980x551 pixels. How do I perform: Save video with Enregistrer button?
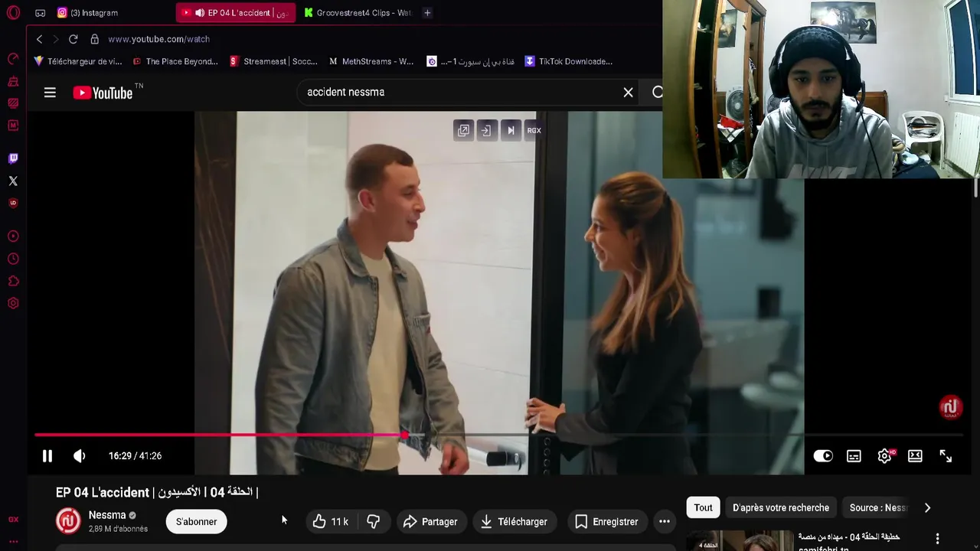(x=606, y=522)
